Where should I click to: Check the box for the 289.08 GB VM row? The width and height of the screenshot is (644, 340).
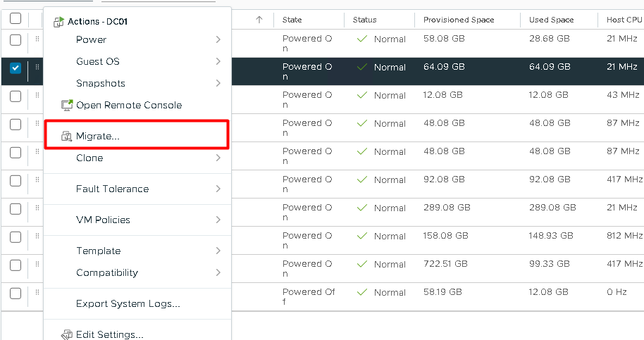coord(16,209)
